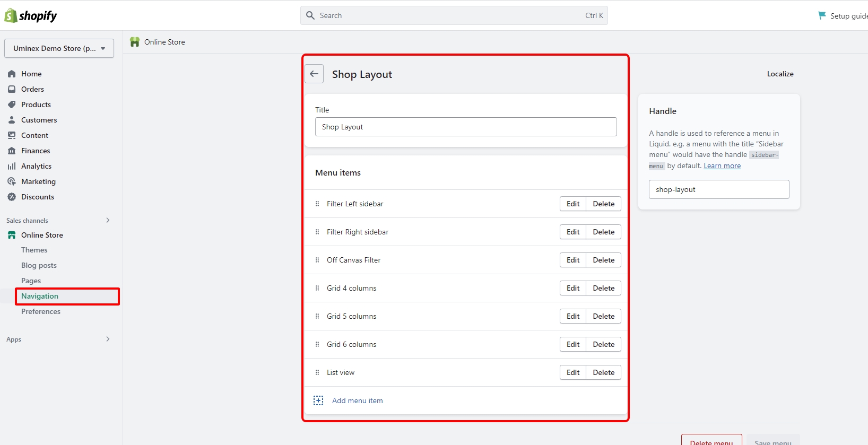Click the Discounts icon in sidebar
Viewport: 868px width, 445px height.
click(12, 197)
